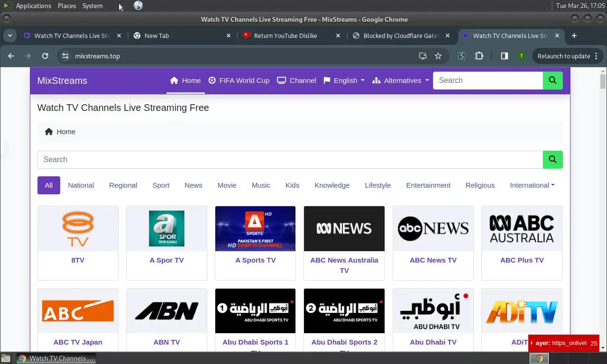The width and height of the screenshot is (607, 364).
Task: Click green search button below breadcrumb
Action: click(553, 160)
